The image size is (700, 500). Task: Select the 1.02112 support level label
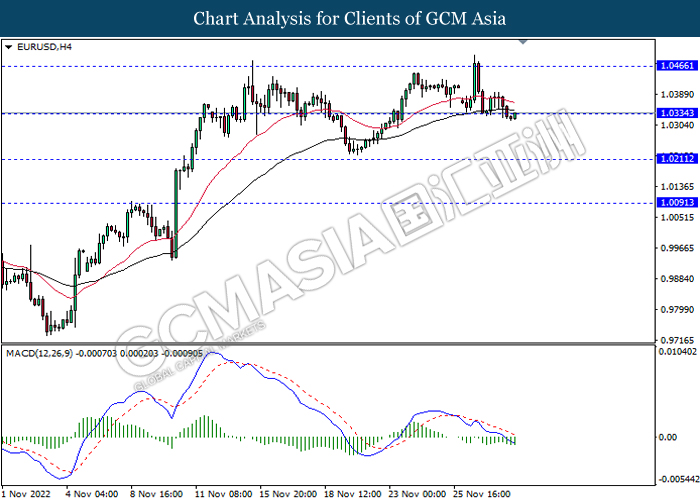[677, 159]
